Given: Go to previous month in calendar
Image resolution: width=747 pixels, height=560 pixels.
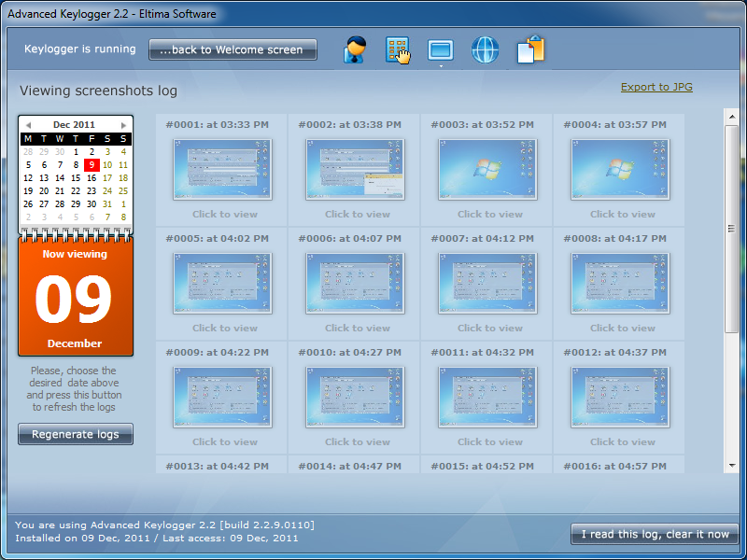Looking at the screenshot, I should (28, 125).
